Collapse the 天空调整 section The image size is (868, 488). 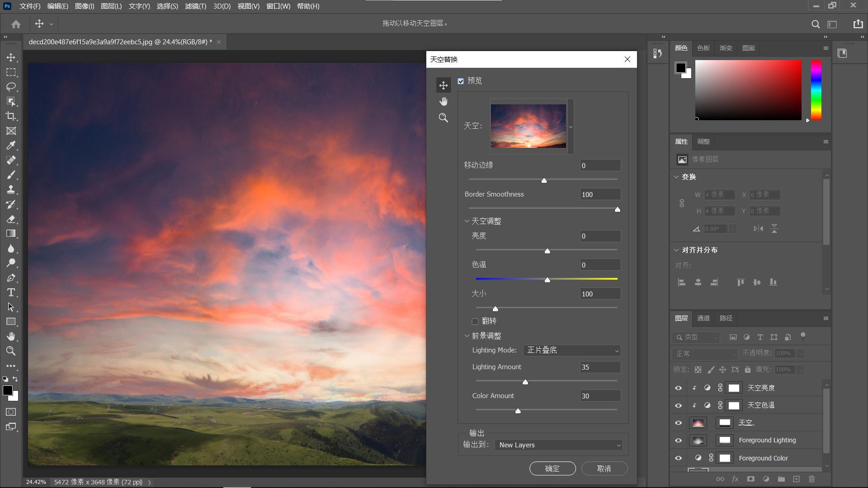click(x=467, y=221)
